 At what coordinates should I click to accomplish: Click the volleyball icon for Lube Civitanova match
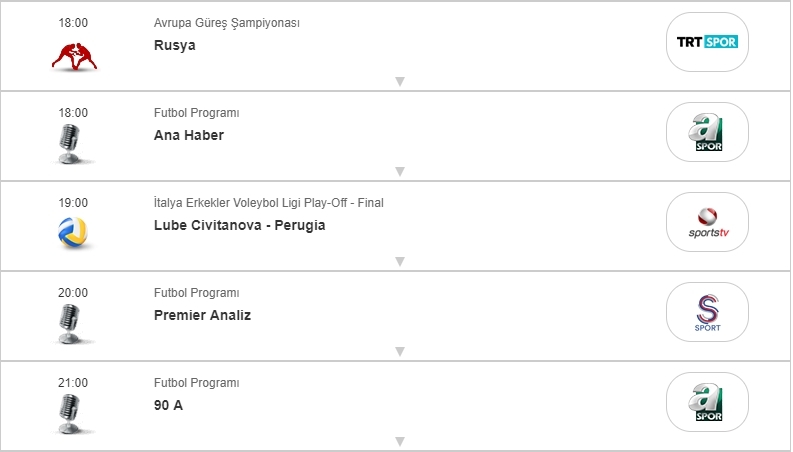click(73, 233)
